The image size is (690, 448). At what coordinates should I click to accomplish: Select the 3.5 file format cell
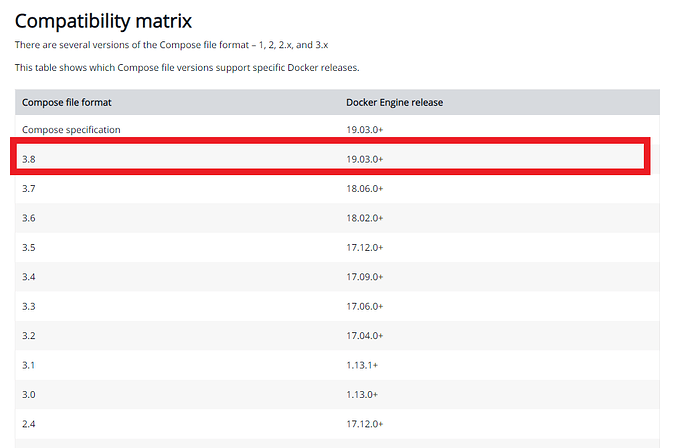pyautogui.click(x=29, y=247)
